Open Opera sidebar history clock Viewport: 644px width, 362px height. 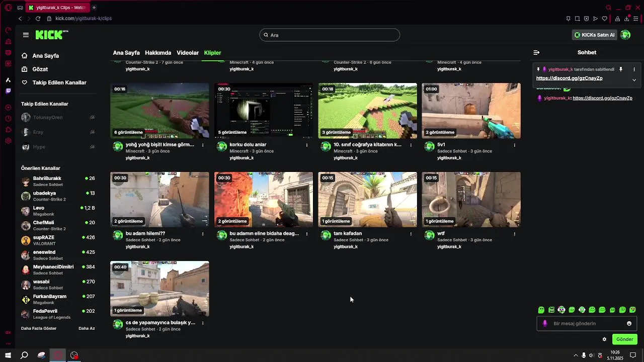[8, 119]
